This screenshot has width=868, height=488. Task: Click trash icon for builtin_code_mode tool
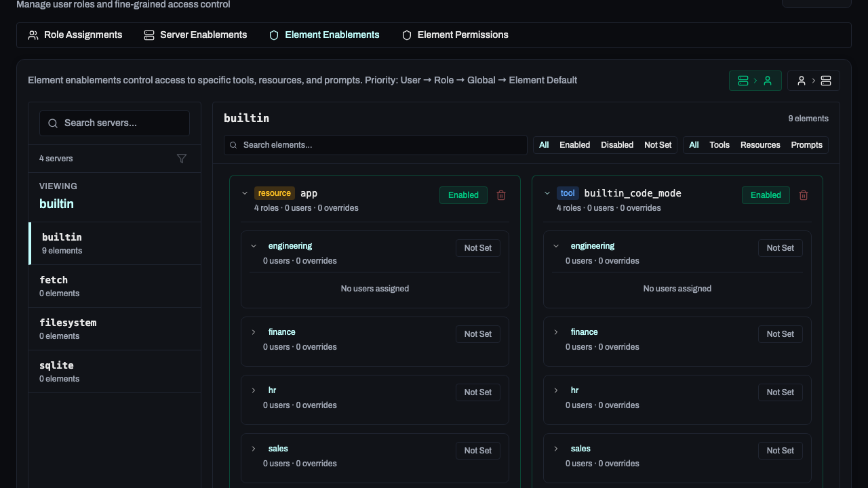pos(804,195)
